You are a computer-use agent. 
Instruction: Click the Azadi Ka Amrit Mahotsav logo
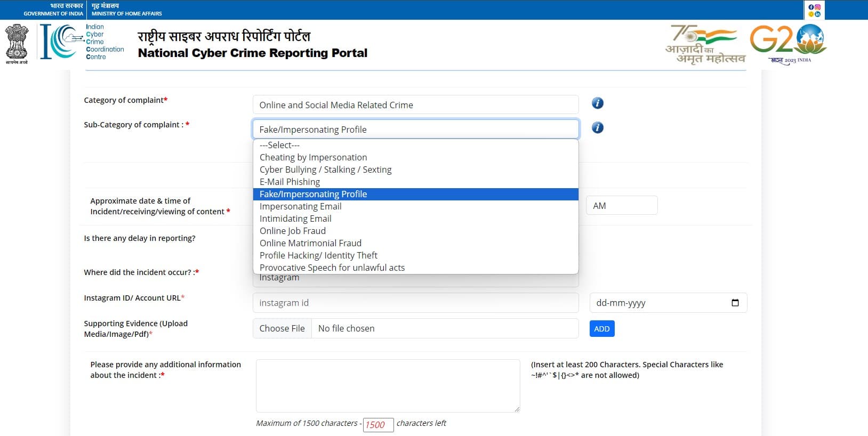pos(705,45)
